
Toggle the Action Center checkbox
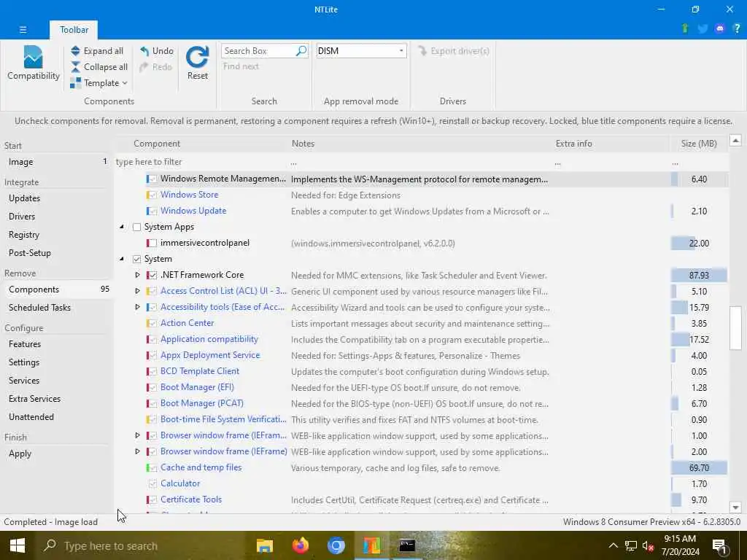point(152,323)
